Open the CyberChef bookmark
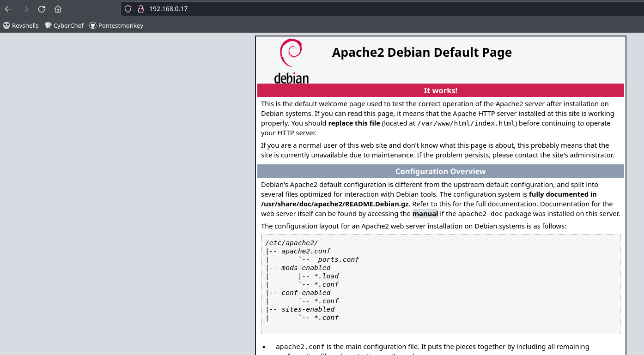The height and width of the screenshot is (355, 644). 64,25
